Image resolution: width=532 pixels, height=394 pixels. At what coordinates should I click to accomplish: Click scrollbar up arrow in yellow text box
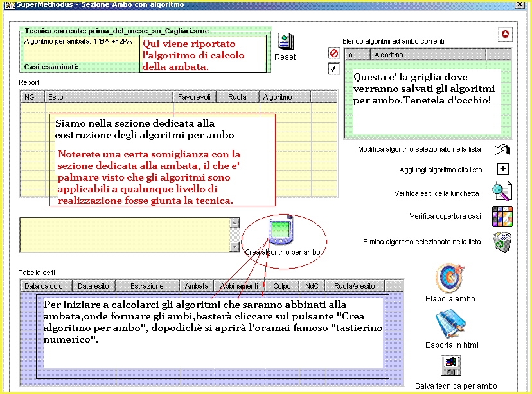click(x=235, y=223)
